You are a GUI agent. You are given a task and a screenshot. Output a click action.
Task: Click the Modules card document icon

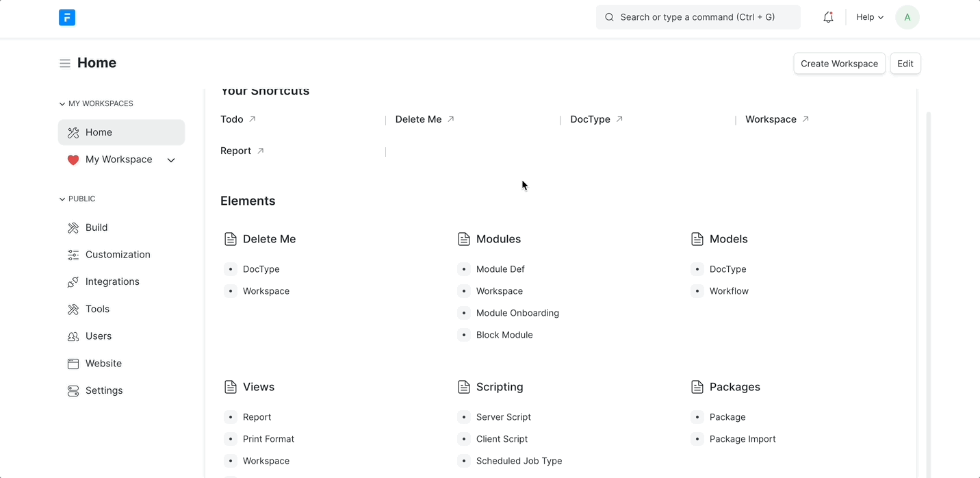464,239
